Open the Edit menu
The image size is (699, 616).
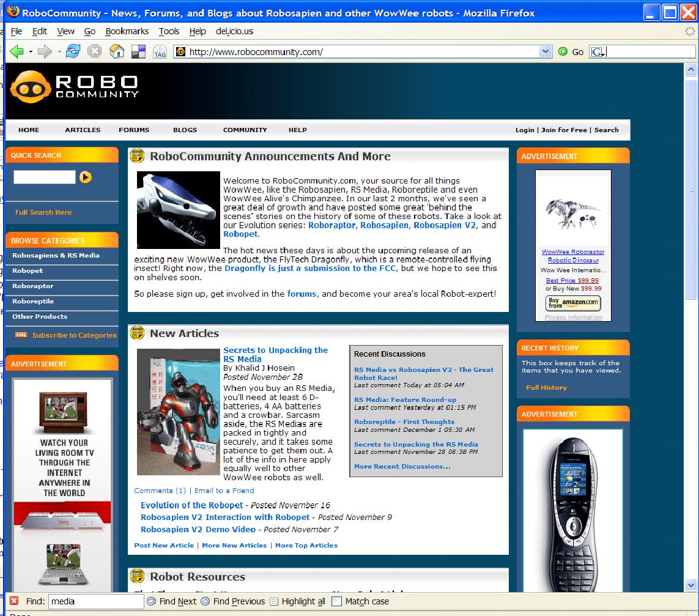tap(40, 31)
